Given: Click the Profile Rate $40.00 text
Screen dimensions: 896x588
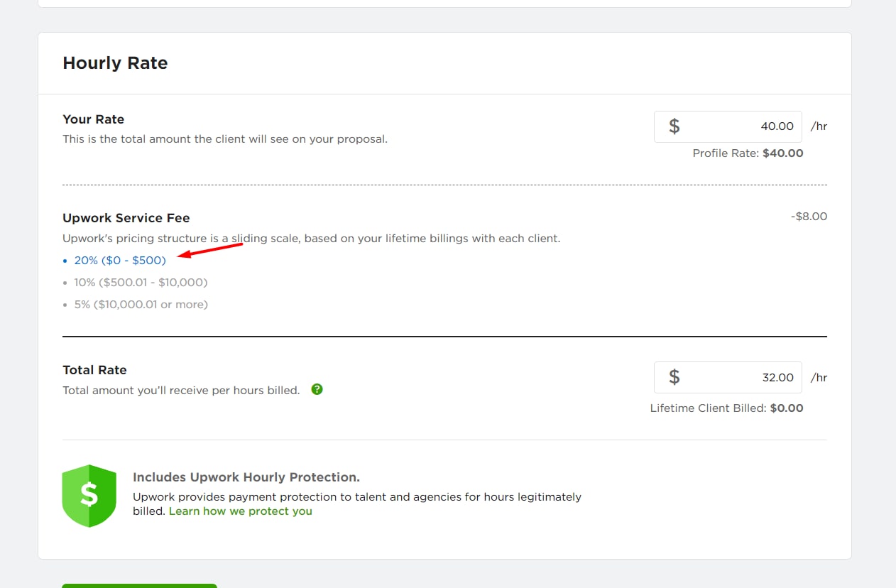Looking at the screenshot, I should pos(748,153).
